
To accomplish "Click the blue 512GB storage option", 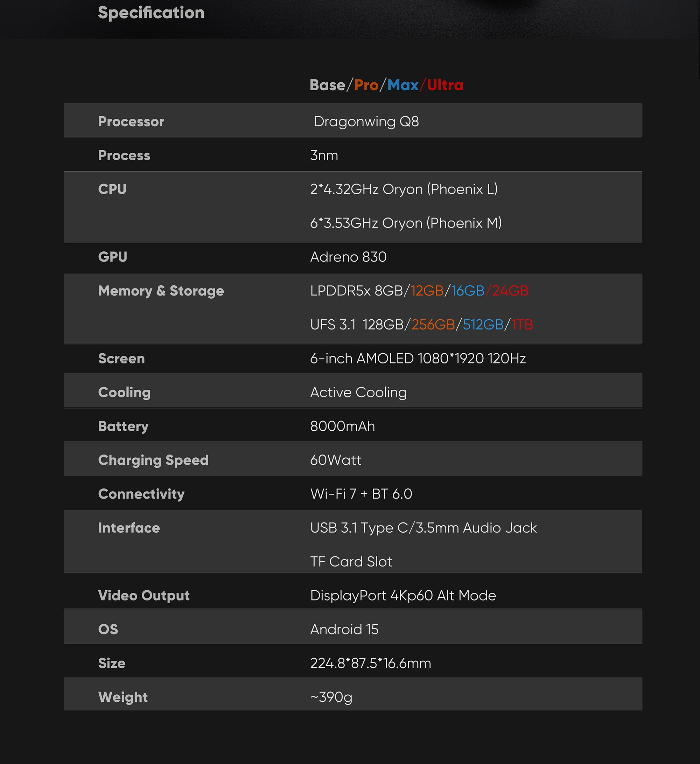I will 483,325.
